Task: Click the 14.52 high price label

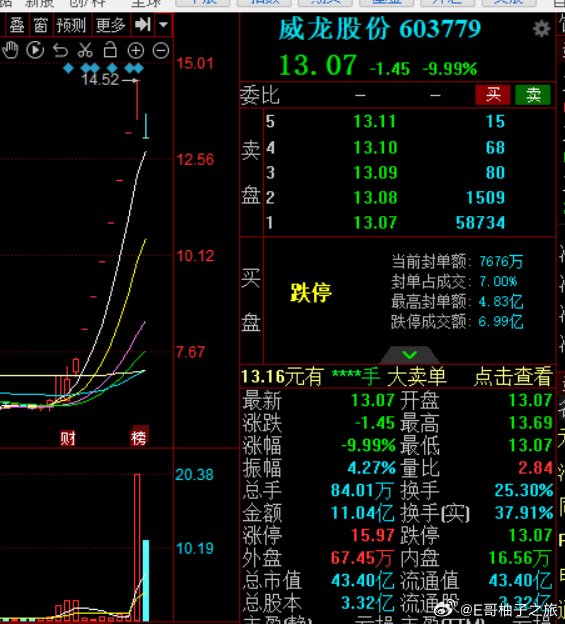Action: [x=100, y=80]
